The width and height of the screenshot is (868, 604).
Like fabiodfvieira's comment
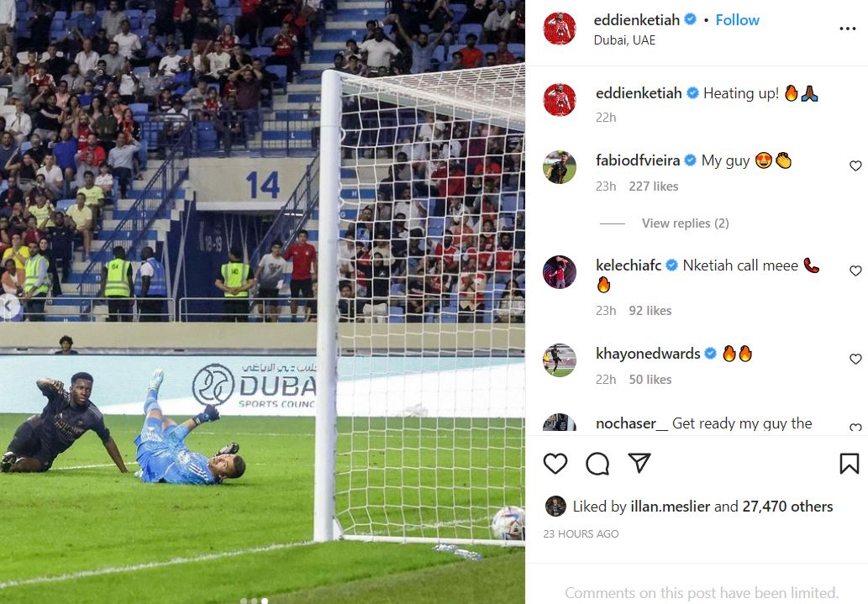pyautogui.click(x=856, y=165)
